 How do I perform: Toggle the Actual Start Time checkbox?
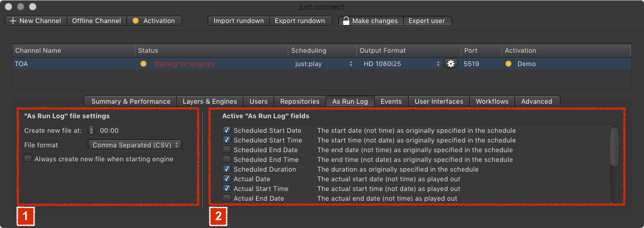point(227,189)
